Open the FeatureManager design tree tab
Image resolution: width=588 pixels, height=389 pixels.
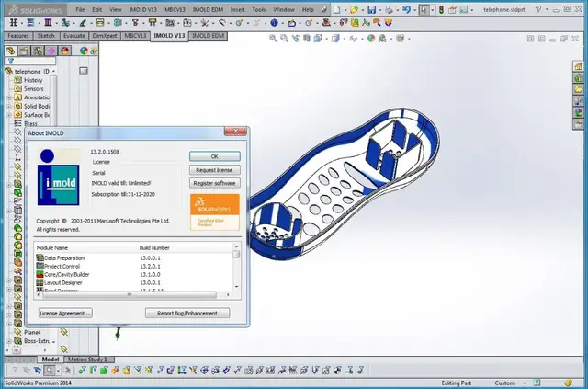click(10, 51)
